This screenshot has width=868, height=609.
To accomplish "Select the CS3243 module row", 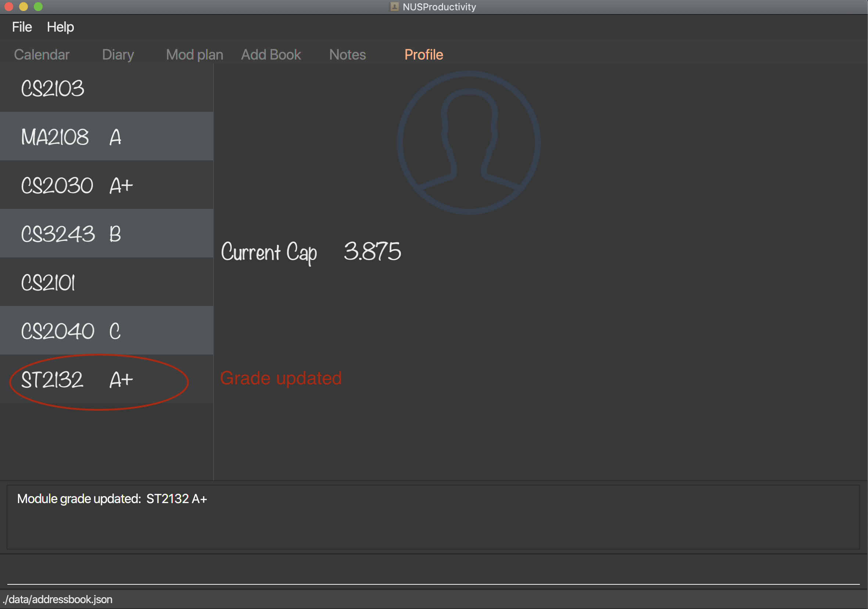I will pyautogui.click(x=107, y=234).
